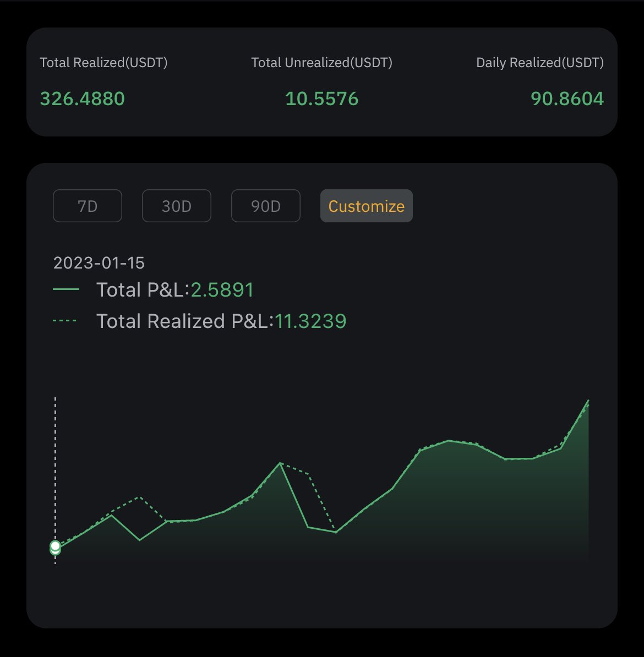Click the solid line legend for Total P&L

tap(66, 289)
